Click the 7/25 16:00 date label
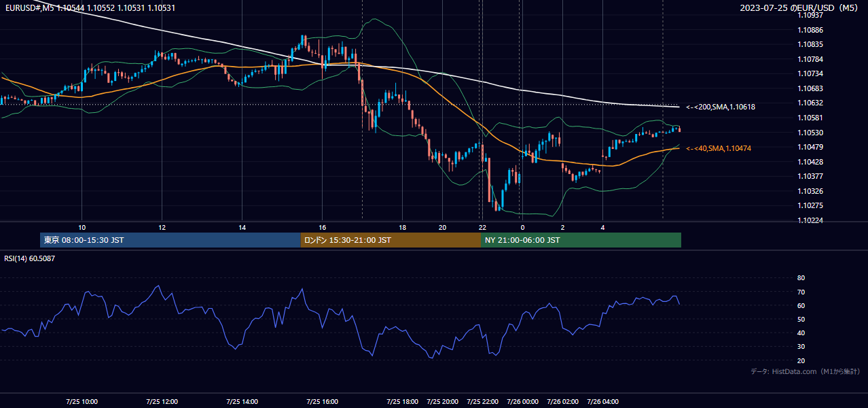868x408 pixels. 322,401
